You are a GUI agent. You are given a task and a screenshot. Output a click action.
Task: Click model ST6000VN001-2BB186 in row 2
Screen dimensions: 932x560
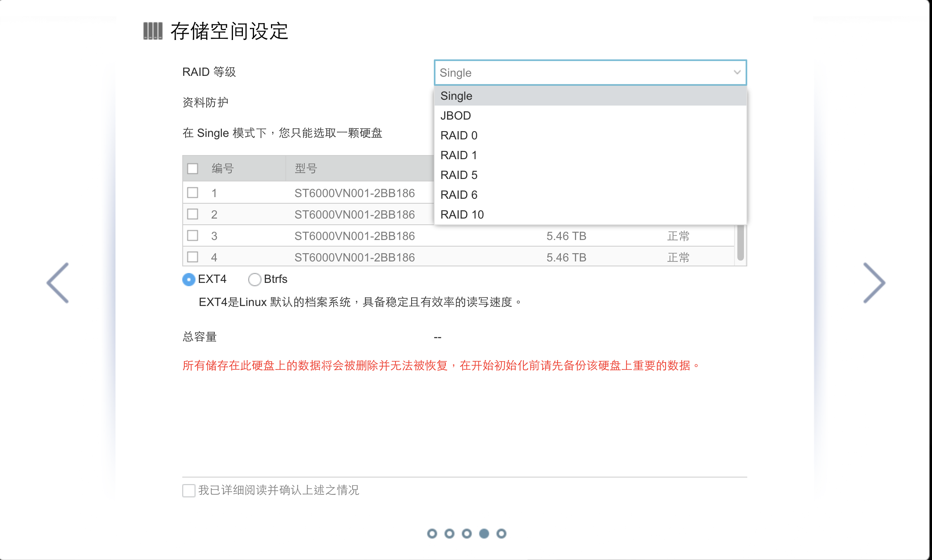point(355,214)
